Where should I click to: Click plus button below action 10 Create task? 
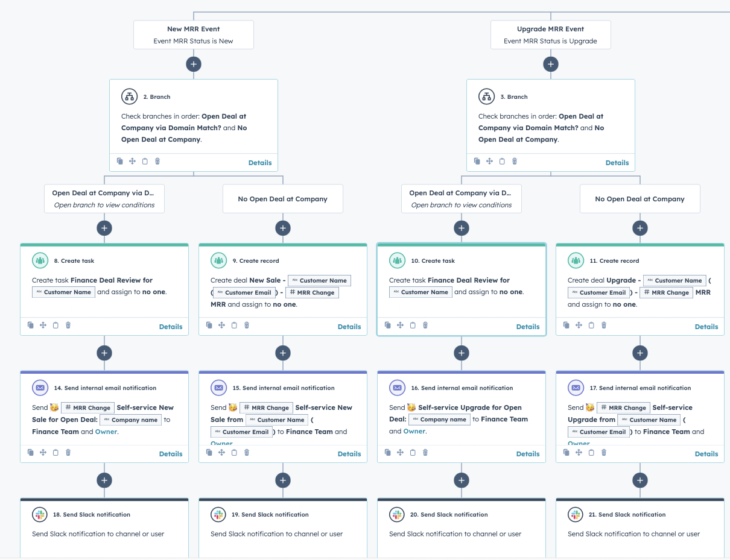coord(462,353)
